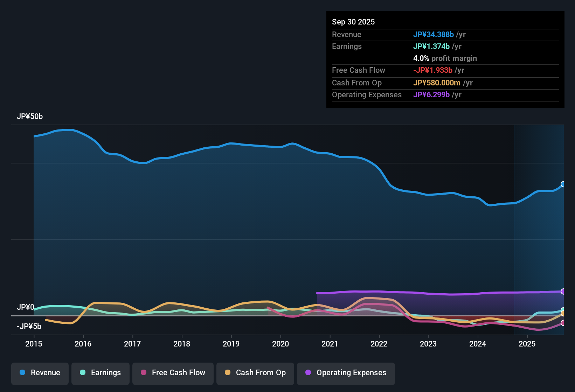The height and width of the screenshot is (392, 575).
Task: Click the Operating Expenses tooltip label
Action: pos(367,94)
